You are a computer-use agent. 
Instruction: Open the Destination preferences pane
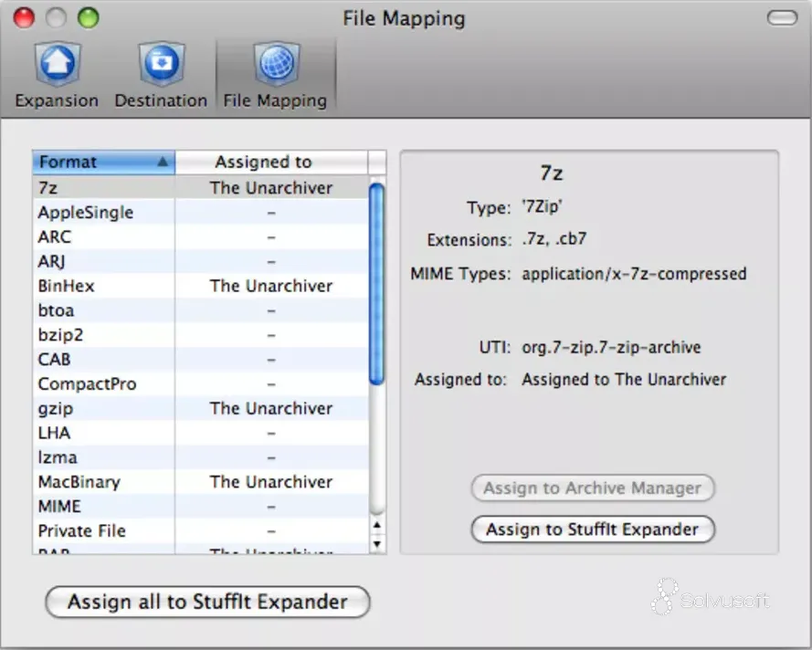[x=161, y=75]
